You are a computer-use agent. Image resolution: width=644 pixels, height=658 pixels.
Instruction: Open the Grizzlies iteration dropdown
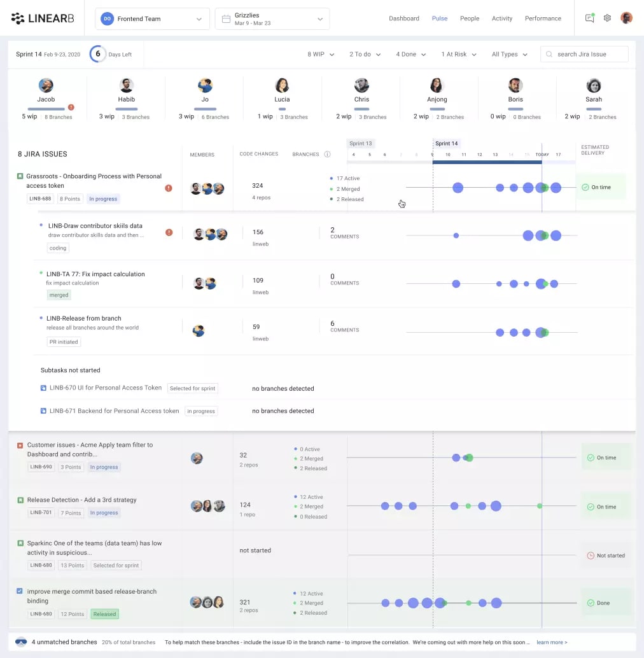click(272, 19)
